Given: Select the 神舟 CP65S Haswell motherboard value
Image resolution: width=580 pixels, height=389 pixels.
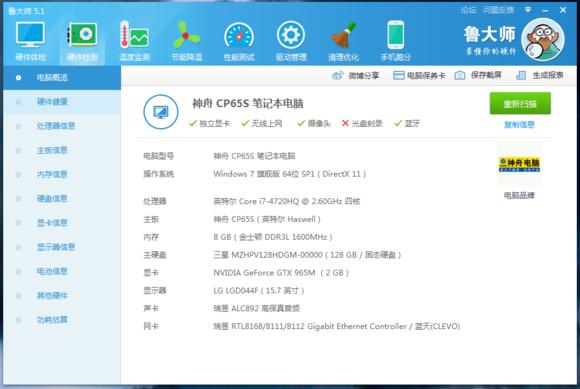Looking at the screenshot, I should coord(267,219).
